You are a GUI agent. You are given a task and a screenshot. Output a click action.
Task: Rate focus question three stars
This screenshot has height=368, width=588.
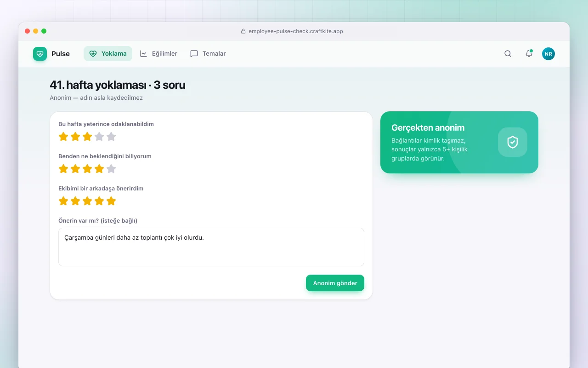pos(87,137)
